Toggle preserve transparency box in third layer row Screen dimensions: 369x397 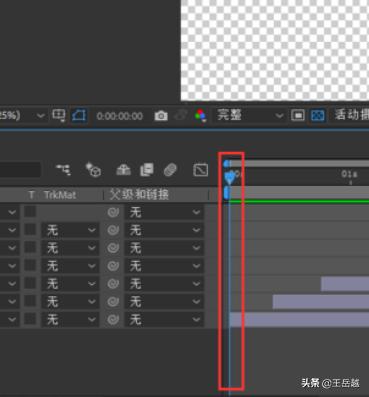[x=30, y=248]
